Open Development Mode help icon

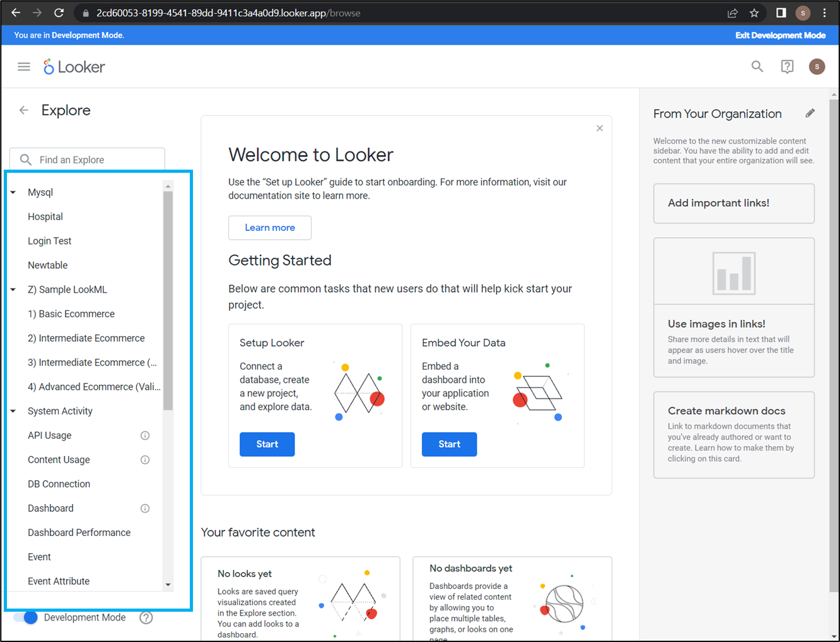click(x=146, y=617)
